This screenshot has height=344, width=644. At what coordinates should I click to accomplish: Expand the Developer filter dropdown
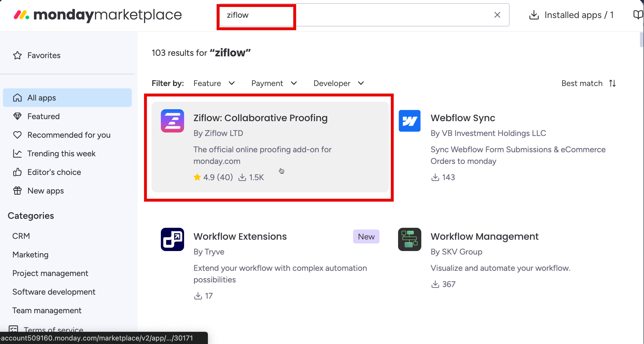tap(339, 83)
